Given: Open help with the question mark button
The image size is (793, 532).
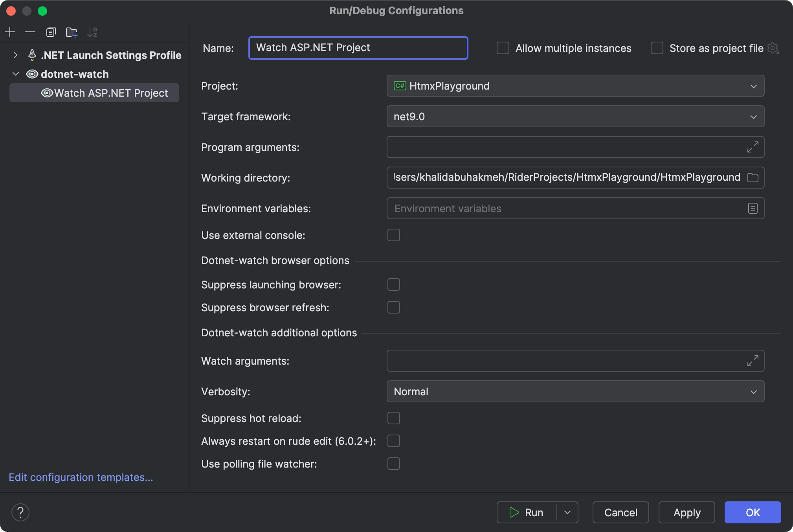Looking at the screenshot, I should pos(20,512).
